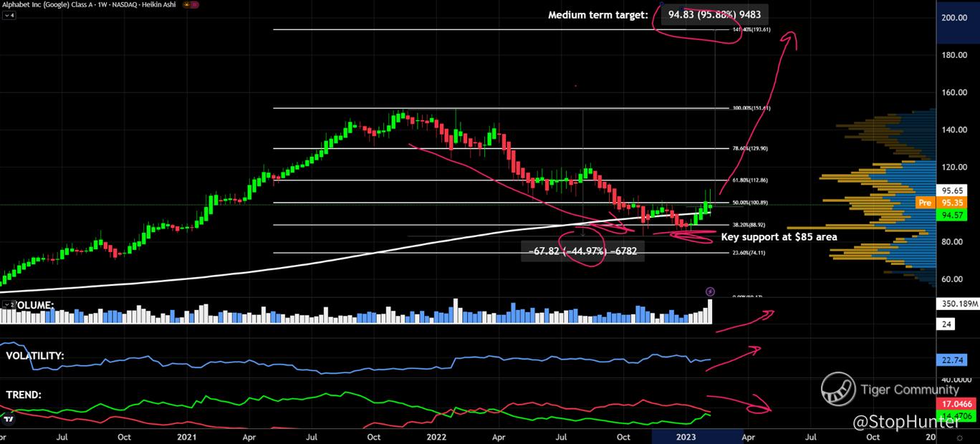Click the white 24 volume scale label

(946, 324)
